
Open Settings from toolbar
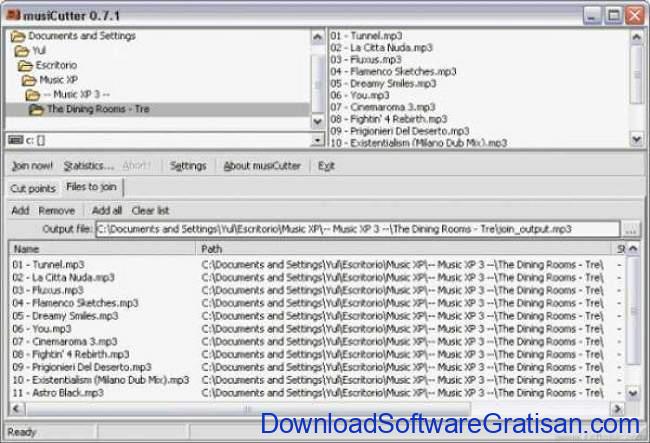tap(188, 166)
